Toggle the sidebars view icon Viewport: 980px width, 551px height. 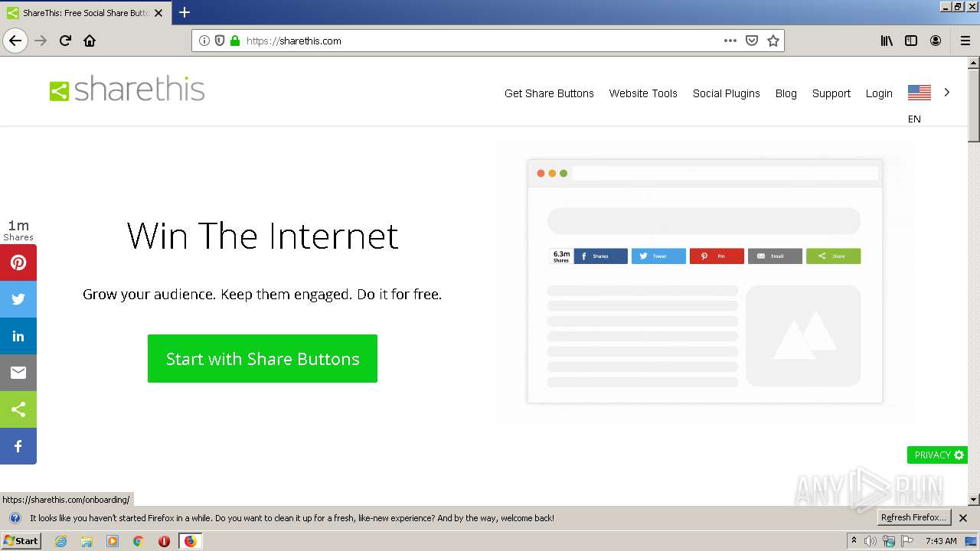click(911, 41)
